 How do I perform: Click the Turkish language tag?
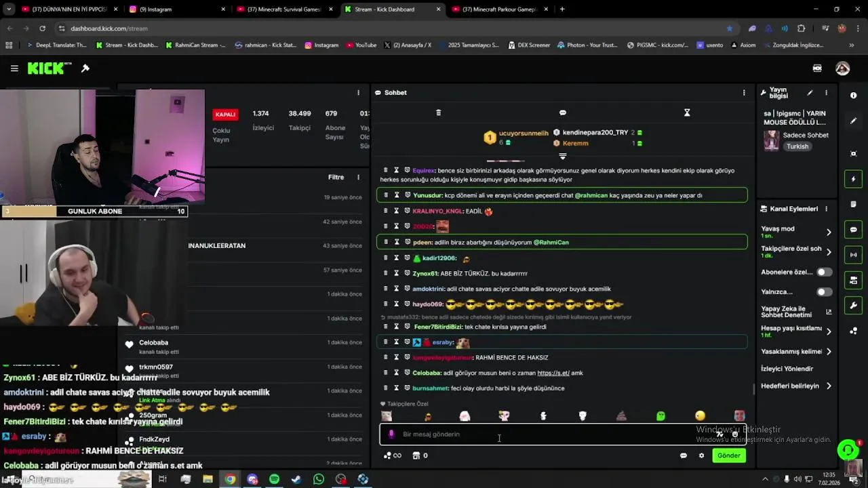point(797,146)
